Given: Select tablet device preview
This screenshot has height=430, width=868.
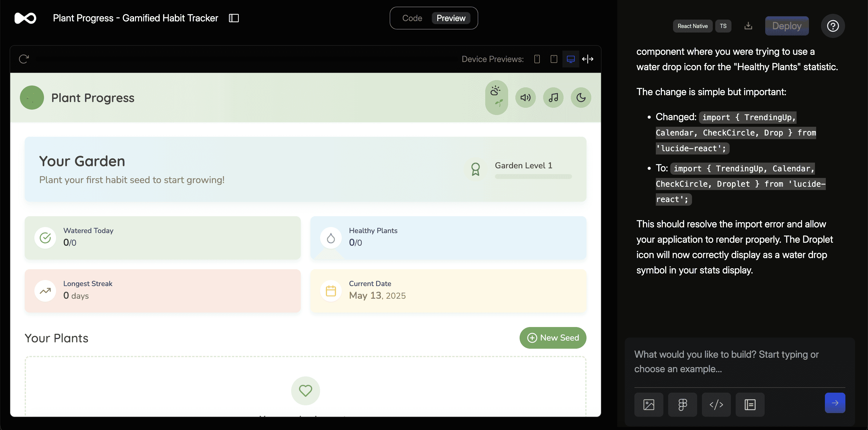Looking at the screenshot, I should point(554,59).
